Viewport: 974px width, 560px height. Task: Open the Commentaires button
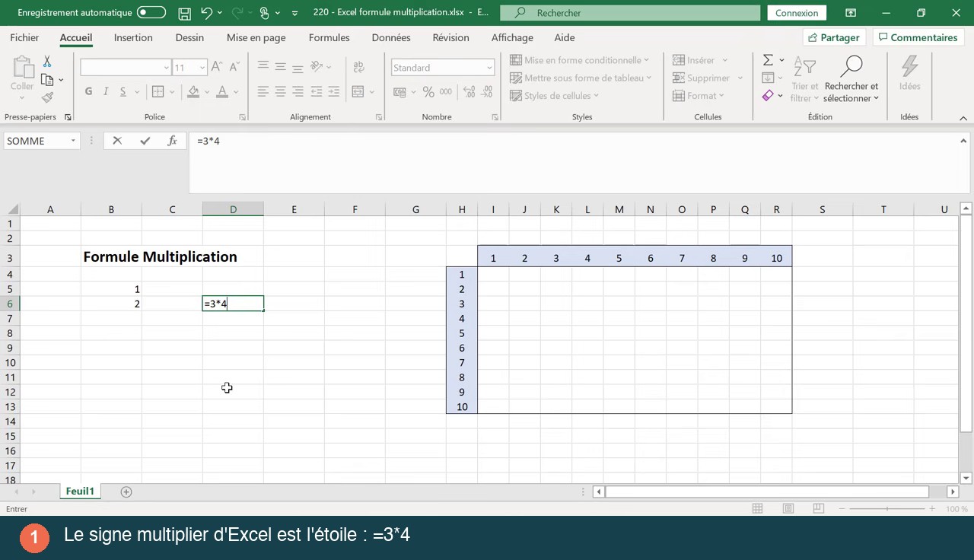tap(917, 37)
